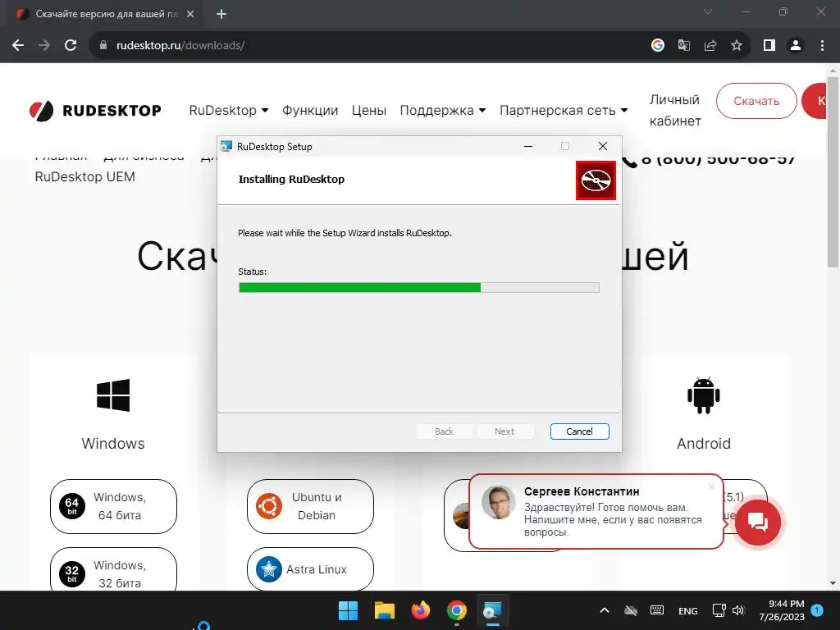Image resolution: width=840 pixels, height=630 pixels.
Task: Open the notification badge in the tray
Action: coord(817,609)
